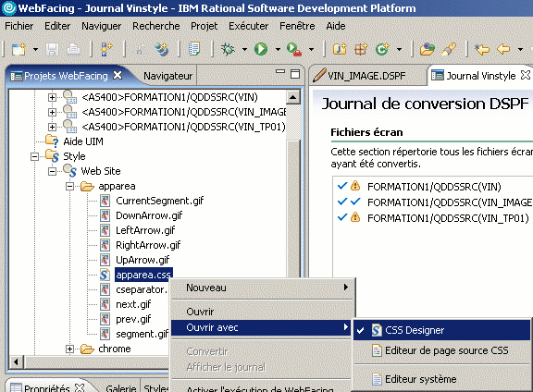Click the green Run button icon
Screen dimensions: 533x392
pos(261,50)
